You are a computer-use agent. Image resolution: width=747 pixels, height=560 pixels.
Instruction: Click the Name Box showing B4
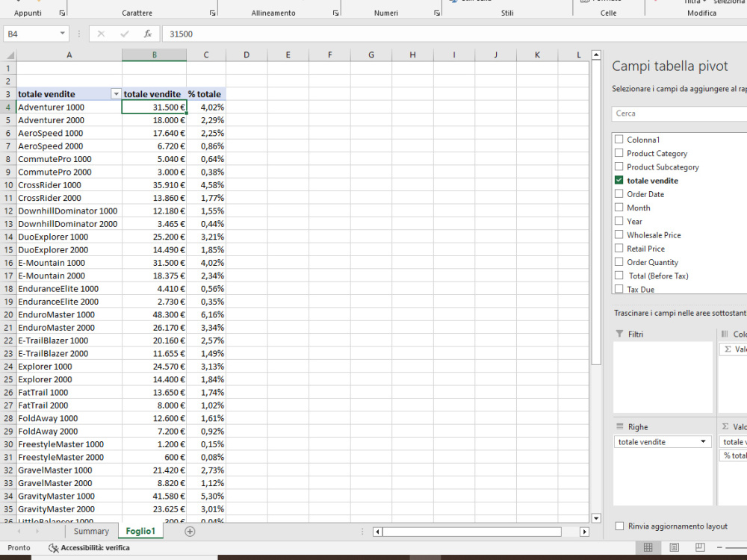(x=31, y=34)
